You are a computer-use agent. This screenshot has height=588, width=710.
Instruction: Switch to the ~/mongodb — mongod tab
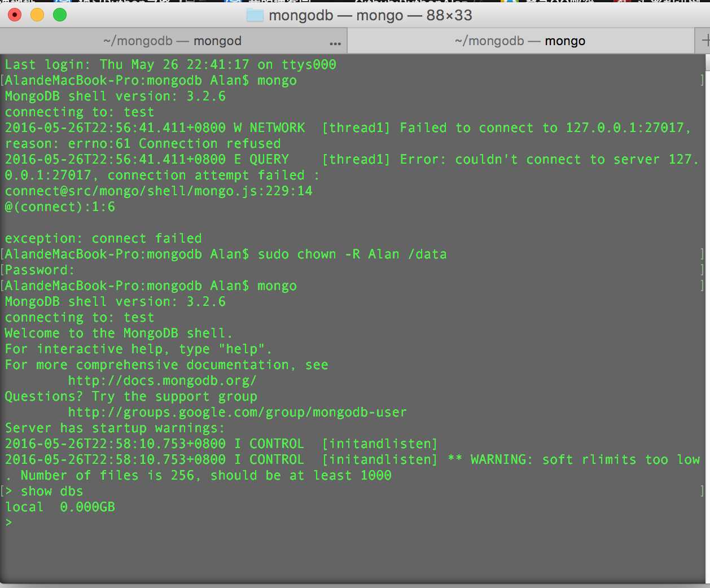tap(173, 41)
